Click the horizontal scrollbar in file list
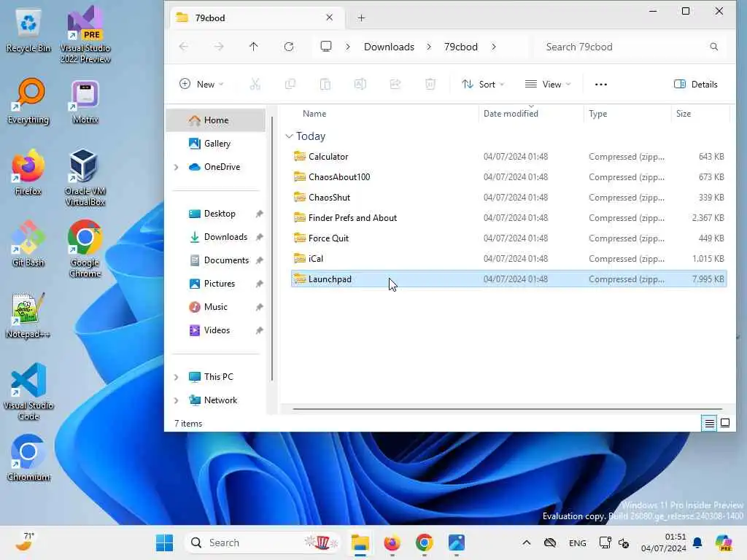 (x=508, y=408)
